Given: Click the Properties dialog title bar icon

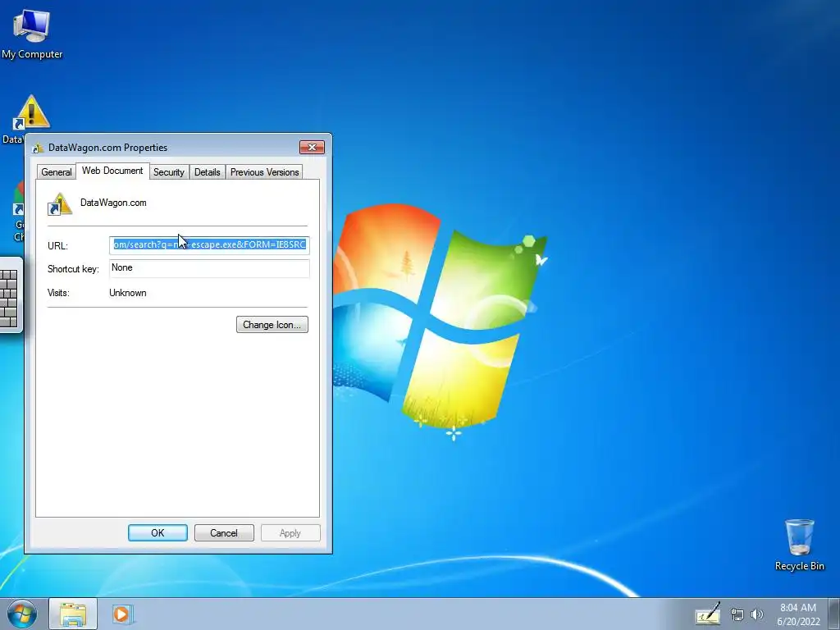Looking at the screenshot, I should tap(38, 148).
